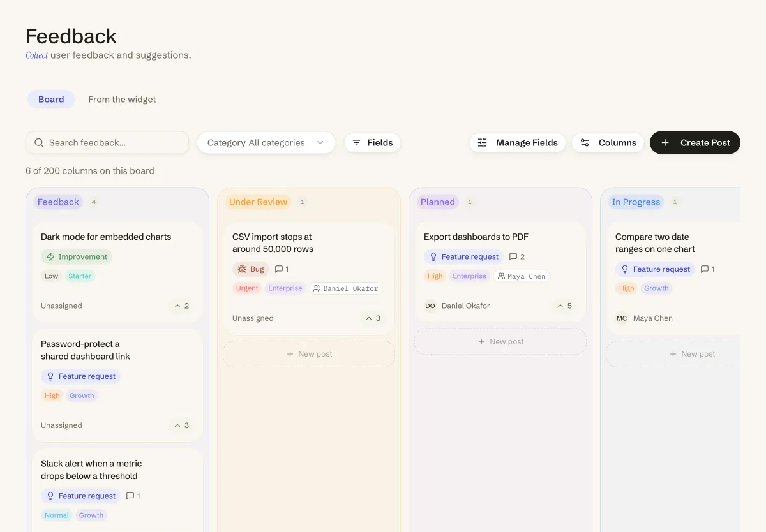Screen dimensions: 766x532
Task: Click the Bug category tag
Action: (251, 269)
